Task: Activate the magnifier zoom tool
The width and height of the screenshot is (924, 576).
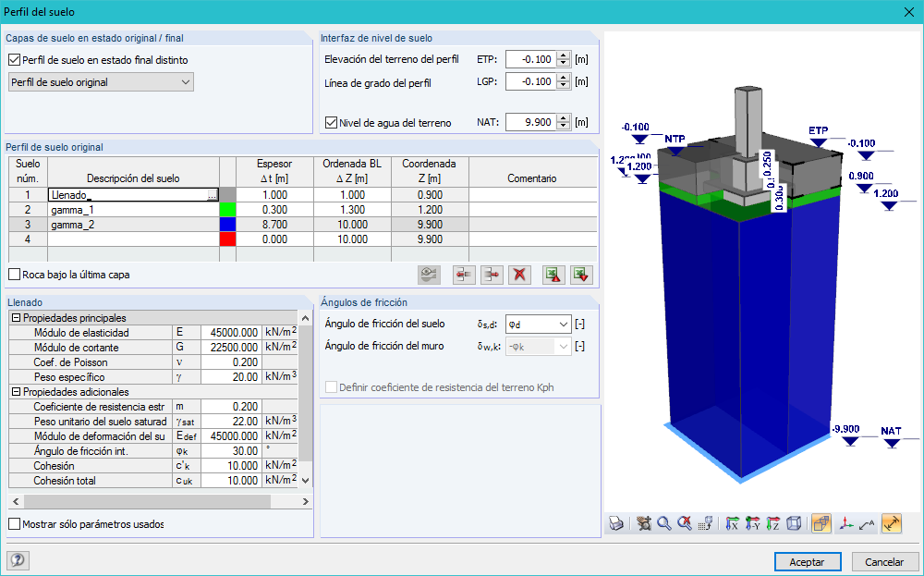Action: tap(664, 523)
